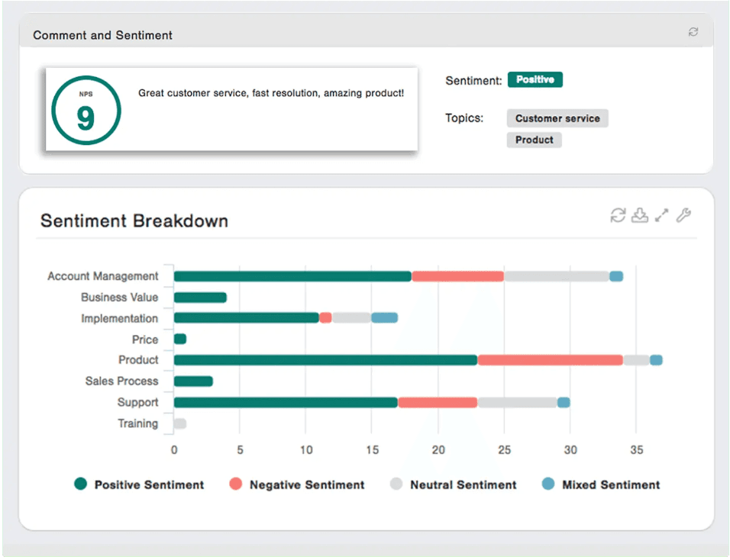730x560 pixels.
Task: Click the Support axis label
Action: pos(137,402)
